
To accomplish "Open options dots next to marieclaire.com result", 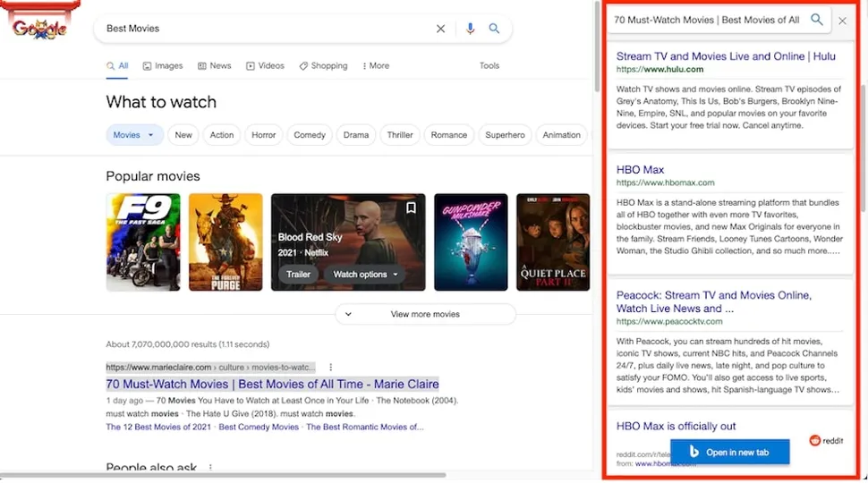I will click(331, 368).
